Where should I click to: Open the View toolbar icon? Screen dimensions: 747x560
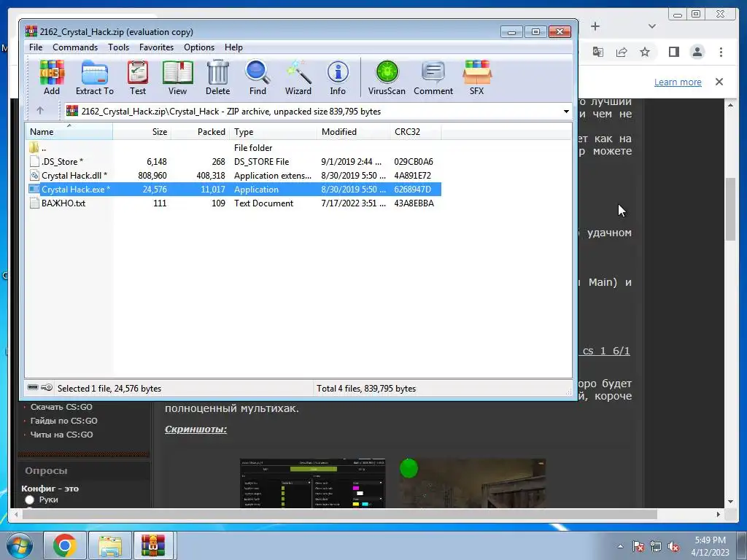tap(178, 77)
